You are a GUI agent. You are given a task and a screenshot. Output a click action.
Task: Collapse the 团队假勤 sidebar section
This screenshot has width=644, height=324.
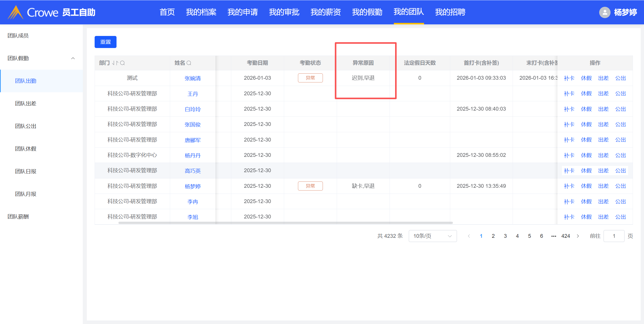coord(73,58)
